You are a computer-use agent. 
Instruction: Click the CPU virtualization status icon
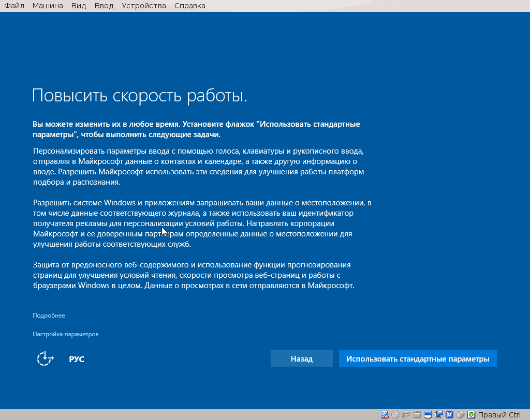pos(450,415)
